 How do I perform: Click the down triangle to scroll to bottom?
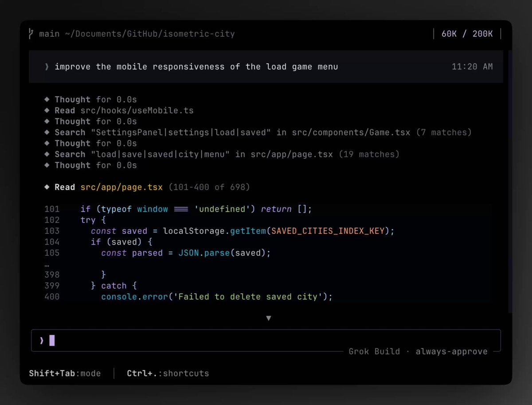pyautogui.click(x=268, y=318)
